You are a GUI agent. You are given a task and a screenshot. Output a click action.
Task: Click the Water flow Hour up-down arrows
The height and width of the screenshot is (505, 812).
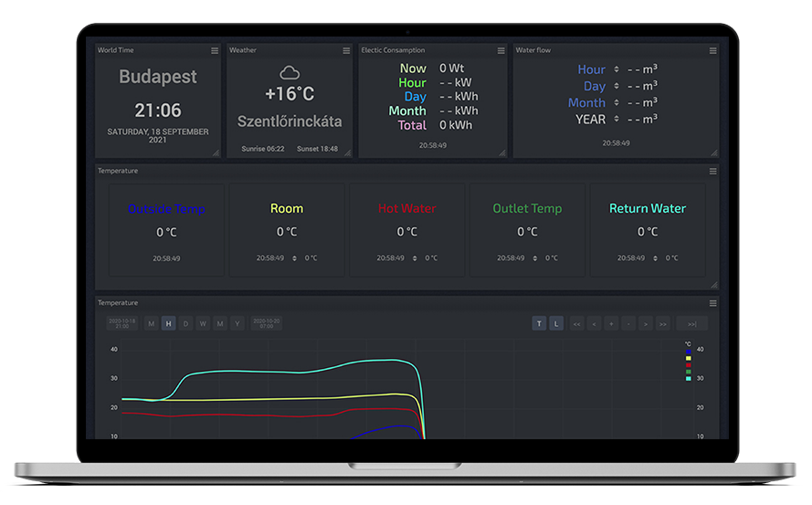pyautogui.click(x=616, y=69)
